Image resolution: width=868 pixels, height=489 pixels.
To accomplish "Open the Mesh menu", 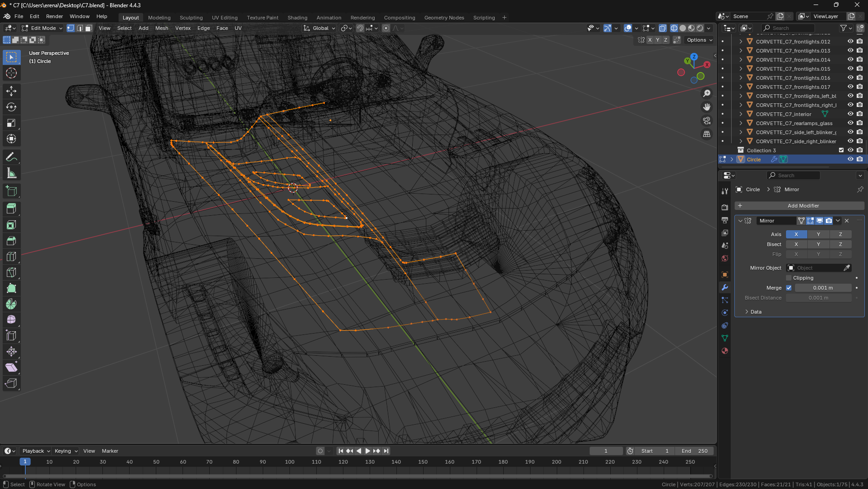I will (x=161, y=28).
